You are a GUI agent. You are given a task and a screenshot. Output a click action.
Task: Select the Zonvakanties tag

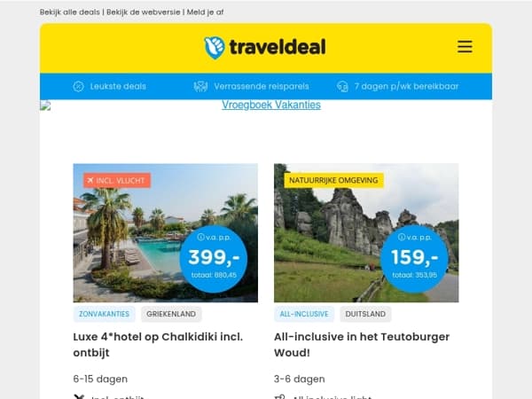104,314
